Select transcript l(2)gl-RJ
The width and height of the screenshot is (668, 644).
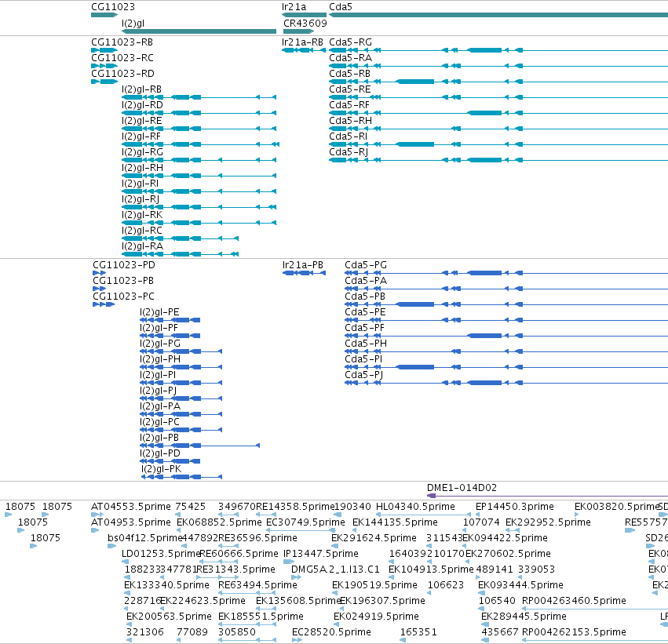141,199
